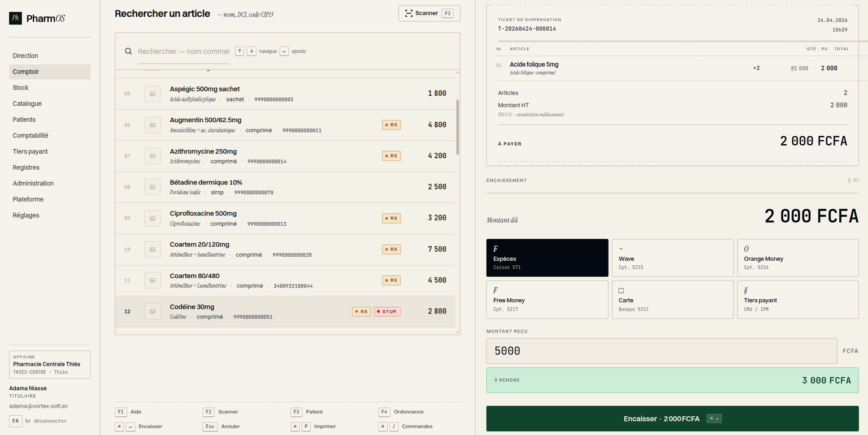Image resolution: width=868 pixels, height=435 pixels.
Task: Click the Scanner barcode button
Action: [429, 13]
